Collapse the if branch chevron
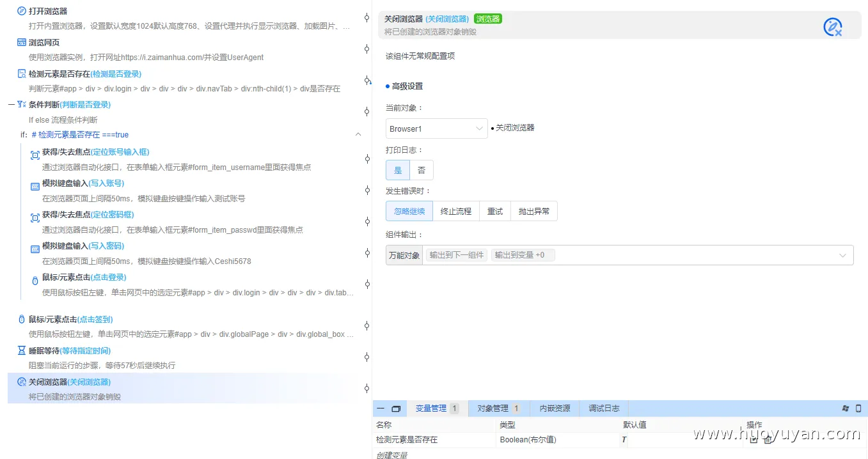Image resolution: width=868 pixels, height=459 pixels. tap(358, 134)
